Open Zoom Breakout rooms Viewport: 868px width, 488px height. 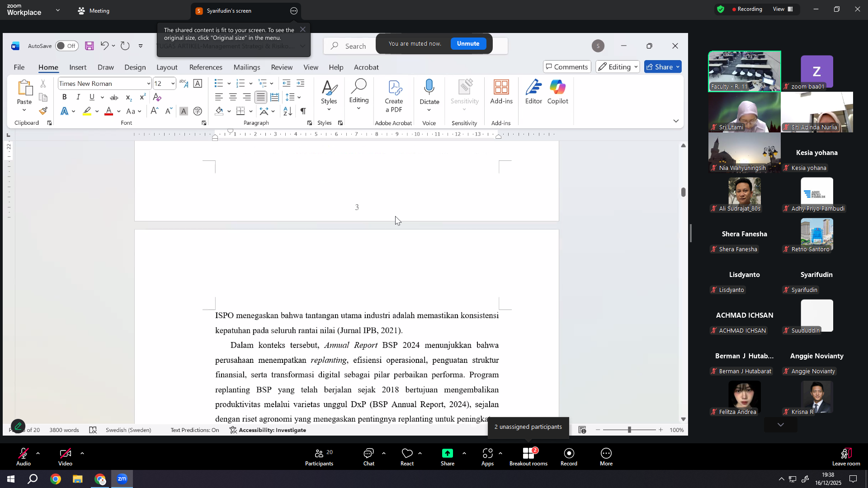528,457
